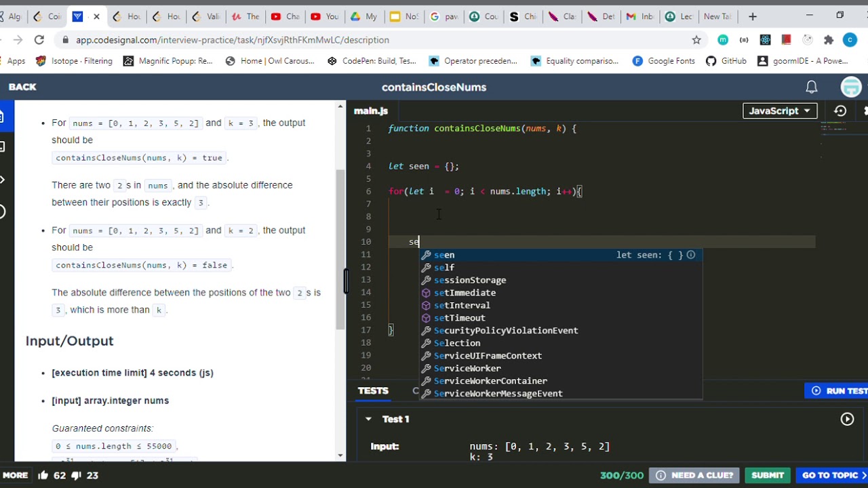Choose the SecurityPolicyViolationEvent suggestion
The image size is (868, 488).
(560, 331)
